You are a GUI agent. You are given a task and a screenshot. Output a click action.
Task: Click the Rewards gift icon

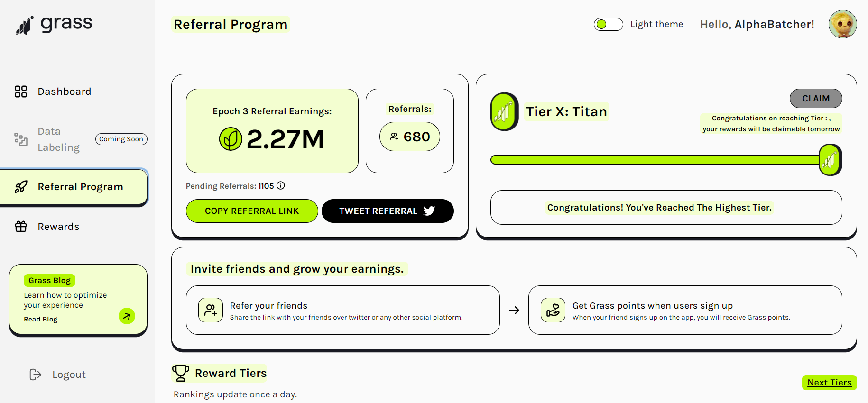click(21, 227)
